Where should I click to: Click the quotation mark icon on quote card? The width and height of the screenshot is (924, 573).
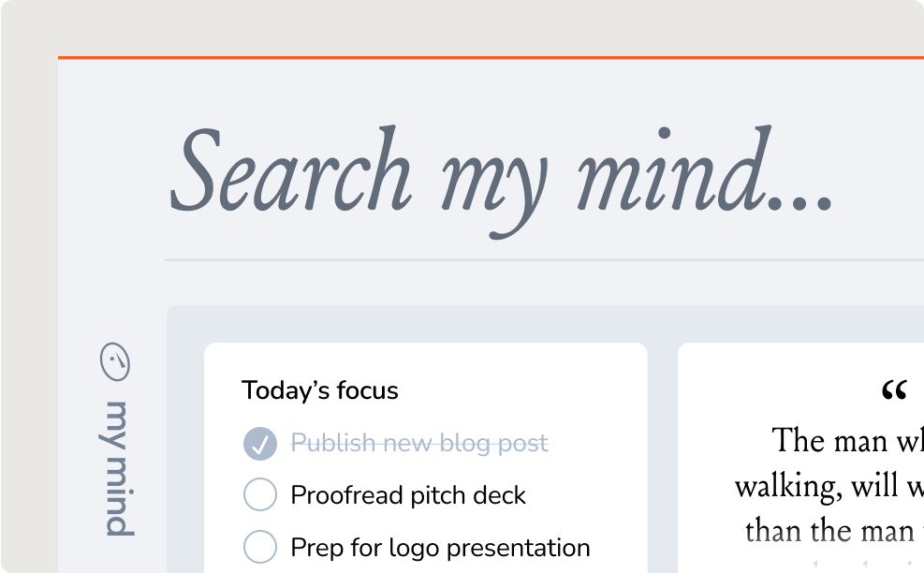(x=894, y=391)
